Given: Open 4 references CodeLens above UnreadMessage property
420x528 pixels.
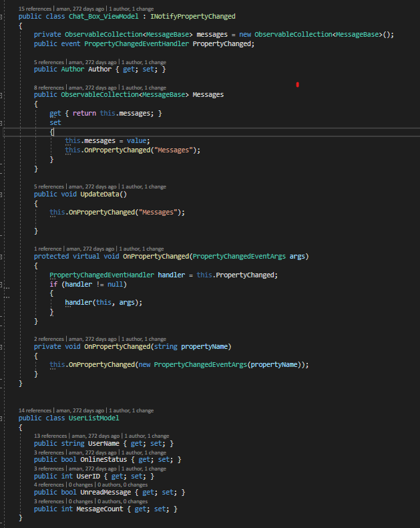Looking at the screenshot, I should click(49, 485).
